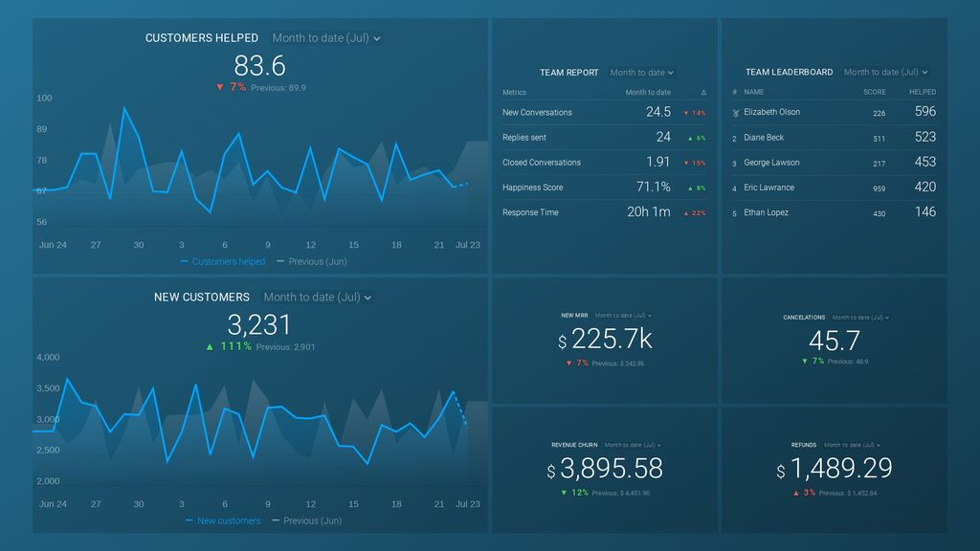Click George Lawson in the leaderboard
This screenshot has height=551, width=980.
pos(771,163)
